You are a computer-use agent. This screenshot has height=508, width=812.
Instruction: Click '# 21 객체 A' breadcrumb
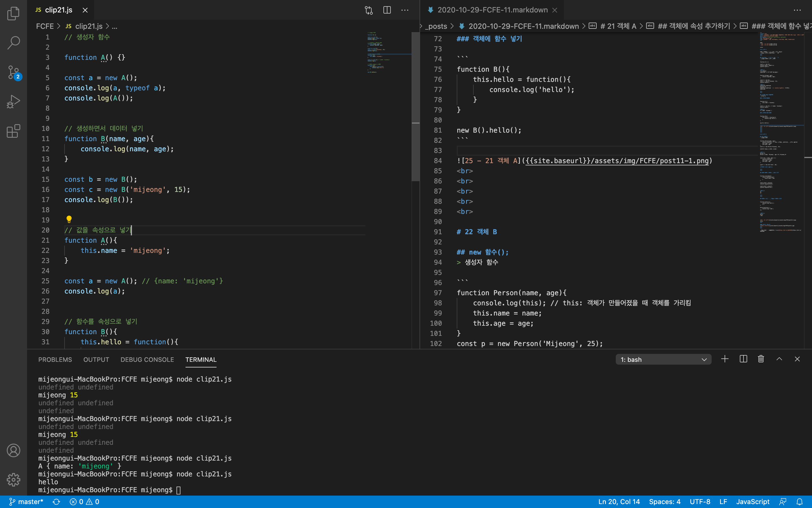pyautogui.click(x=613, y=26)
